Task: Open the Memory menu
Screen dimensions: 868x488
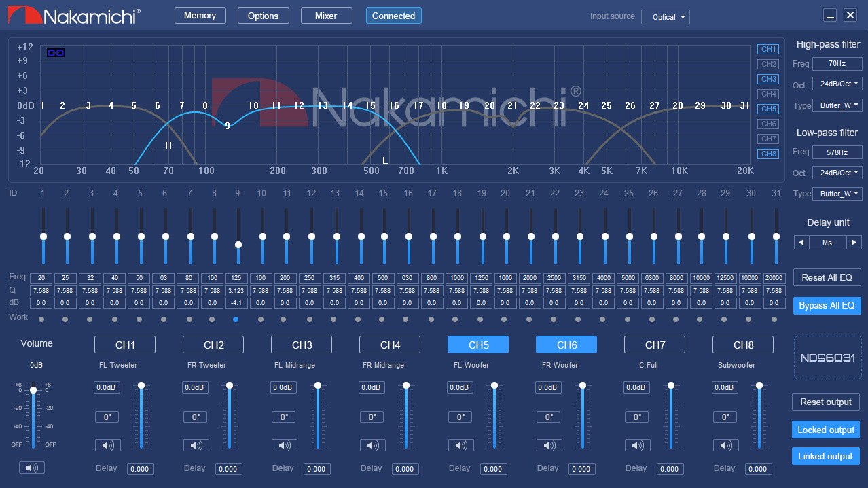Action: (x=200, y=16)
